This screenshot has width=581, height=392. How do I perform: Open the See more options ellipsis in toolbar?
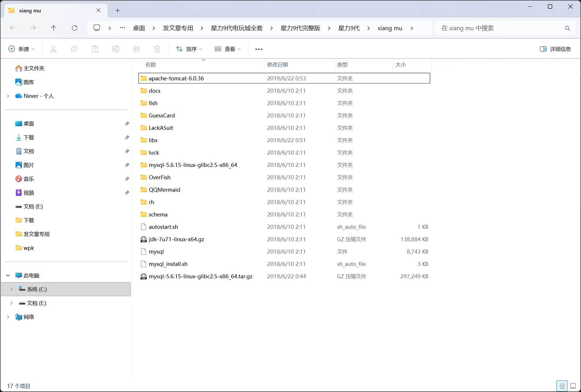259,49
